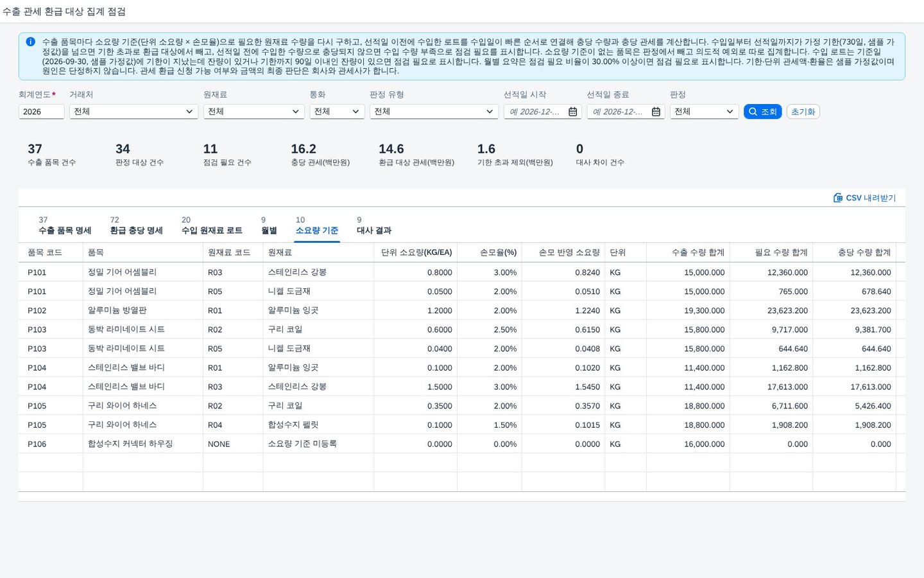Click the 수출 품목 건수 summary figure
Image resolution: width=924 pixels, height=578 pixels.
[51, 155]
